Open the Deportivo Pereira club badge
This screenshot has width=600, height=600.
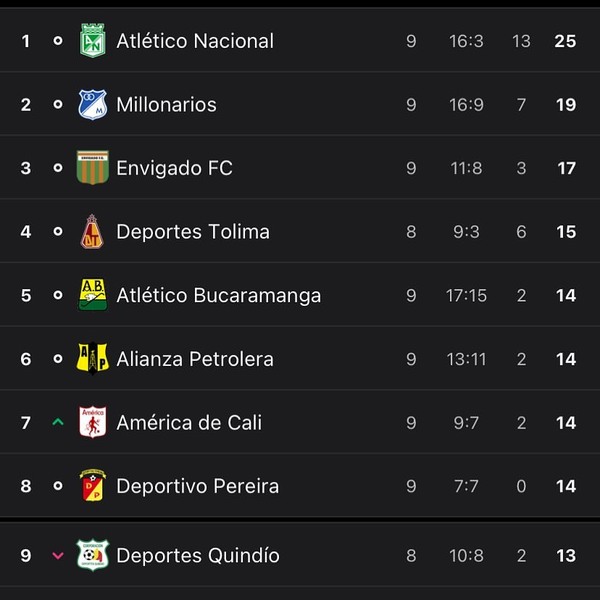(93, 486)
